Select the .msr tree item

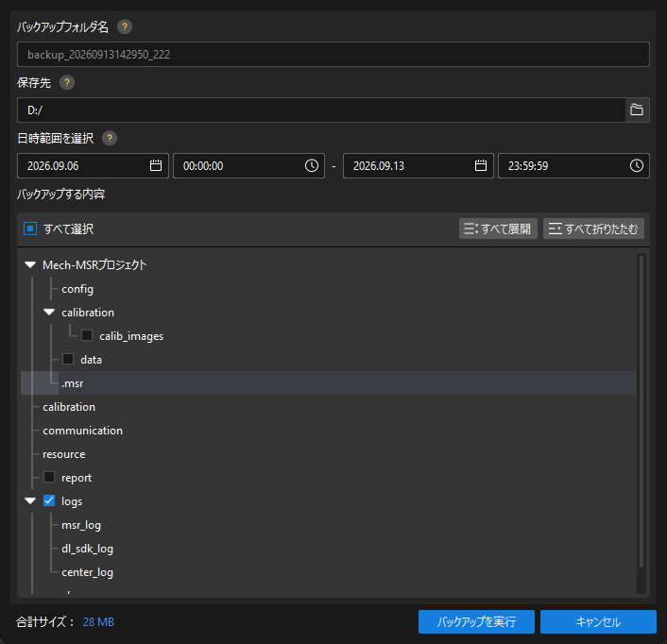pyautogui.click(x=73, y=383)
